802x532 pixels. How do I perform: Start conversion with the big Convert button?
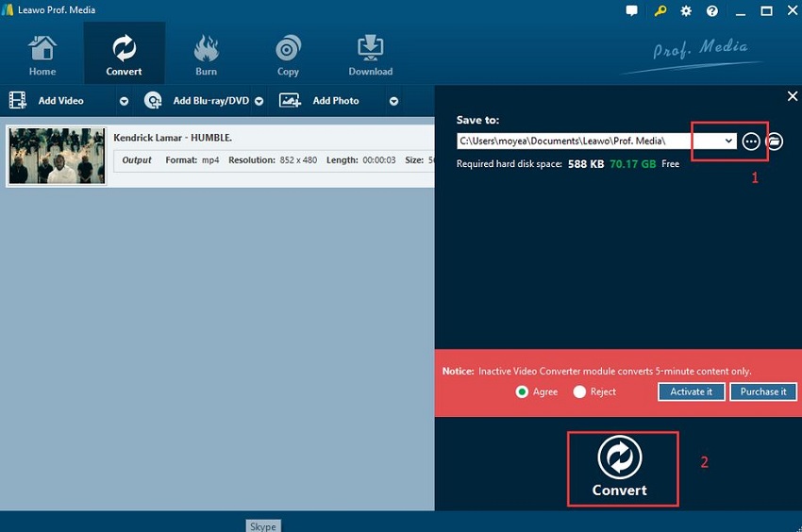tap(620, 468)
